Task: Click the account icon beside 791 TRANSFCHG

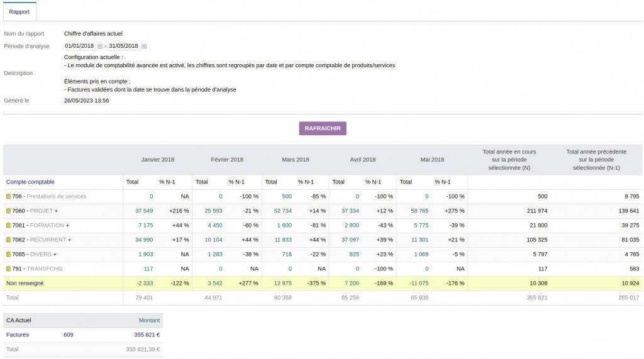Action: coord(9,268)
